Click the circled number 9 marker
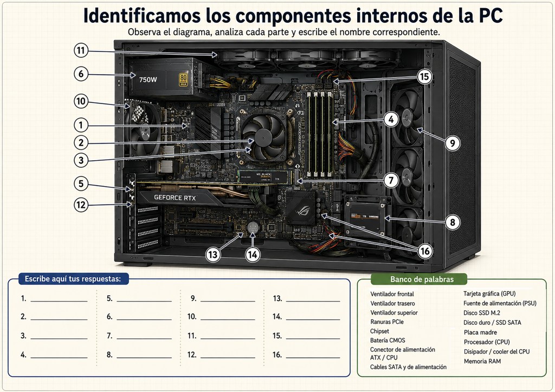The width and height of the screenshot is (555, 392). [x=453, y=143]
